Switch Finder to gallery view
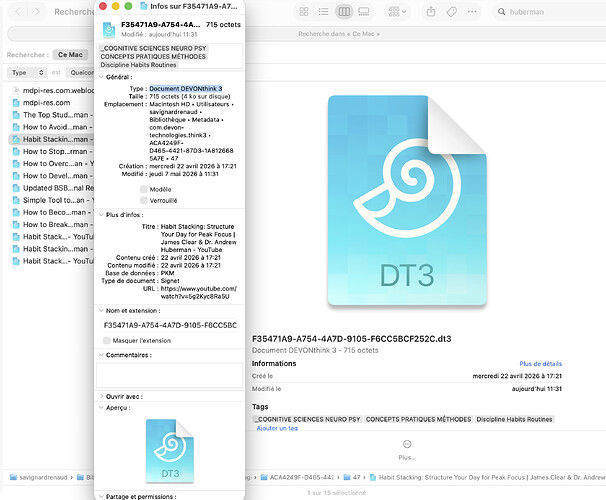The image size is (606, 500). [364, 12]
